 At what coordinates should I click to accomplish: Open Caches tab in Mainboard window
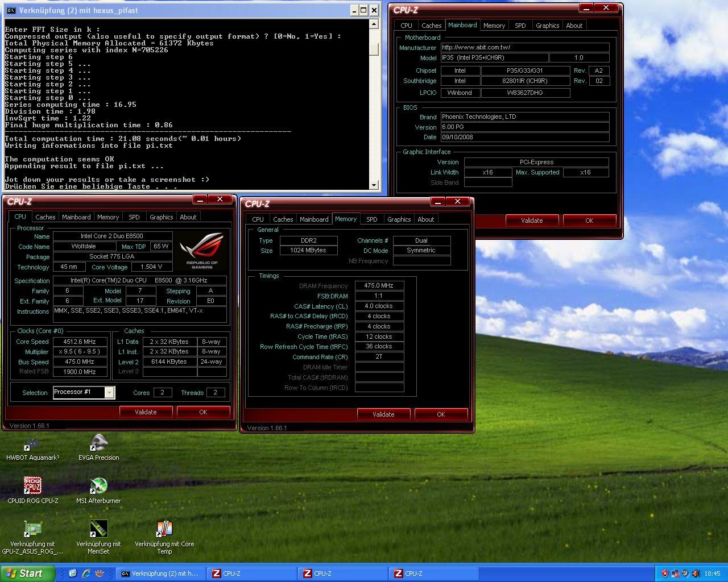tap(432, 26)
